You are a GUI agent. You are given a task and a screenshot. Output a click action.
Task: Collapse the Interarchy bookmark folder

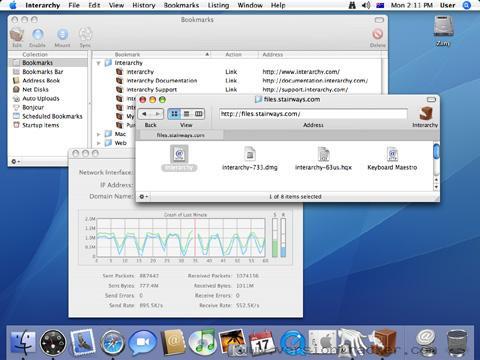coord(98,63)
